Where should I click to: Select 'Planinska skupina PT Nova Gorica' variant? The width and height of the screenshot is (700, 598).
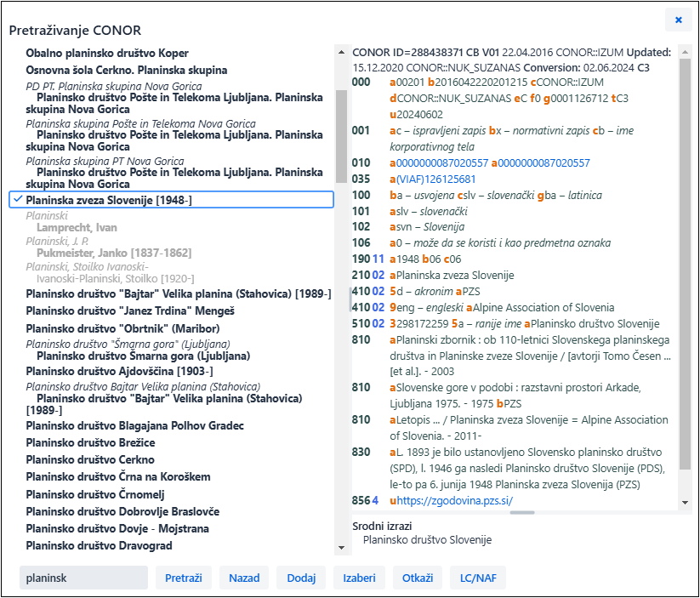105,162
